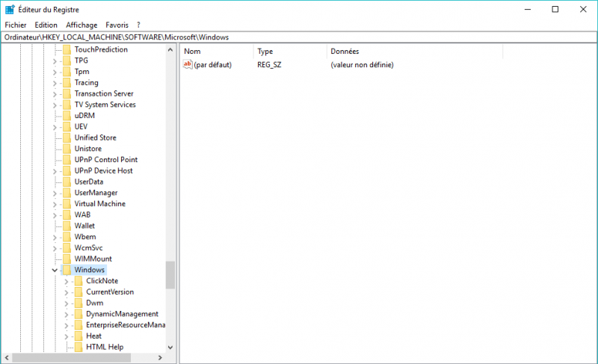Click the HTML Help folder icon
598x364 pixels.
(x=78, y=348)
